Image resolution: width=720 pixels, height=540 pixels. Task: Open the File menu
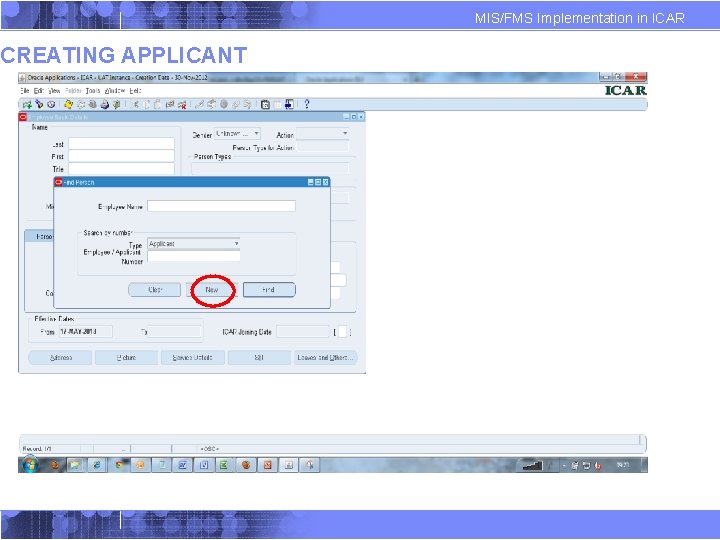pyautogui.click(x=25, y=91)
